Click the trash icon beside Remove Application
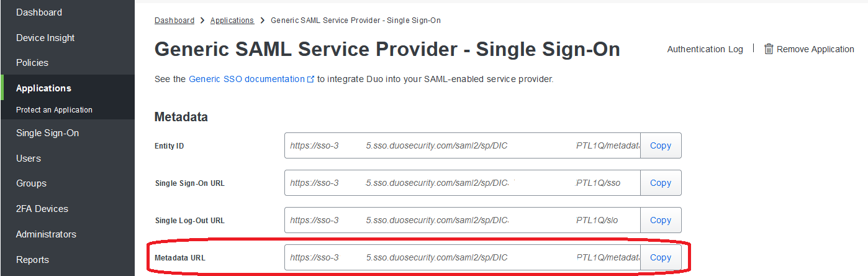This screenshot has width=868, height=276. [x=769, y=49]
